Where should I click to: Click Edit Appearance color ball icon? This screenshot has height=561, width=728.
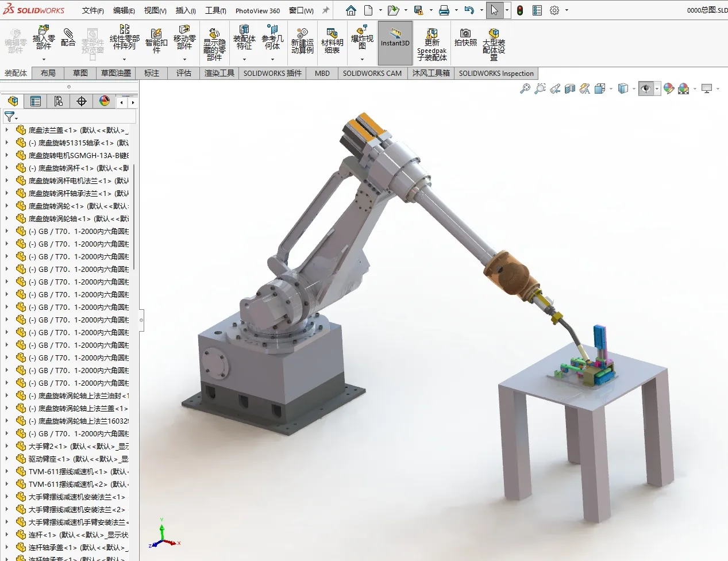[x=669, y=89]
